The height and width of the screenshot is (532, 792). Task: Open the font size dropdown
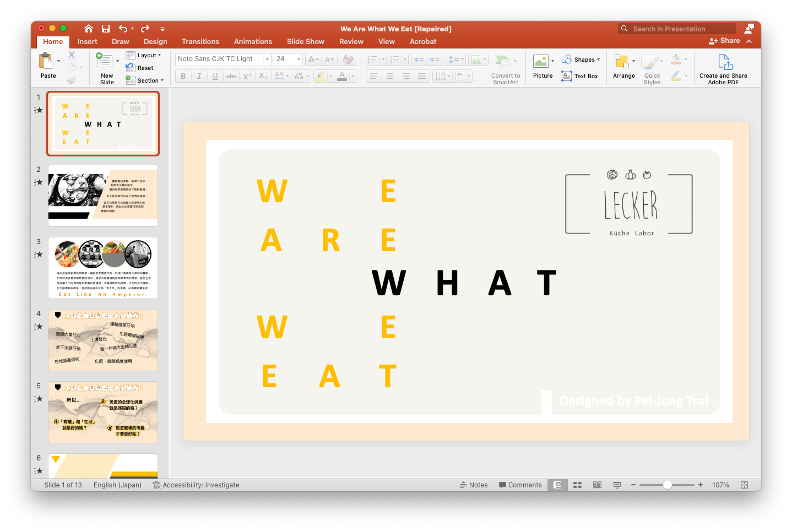pos(299,59)
